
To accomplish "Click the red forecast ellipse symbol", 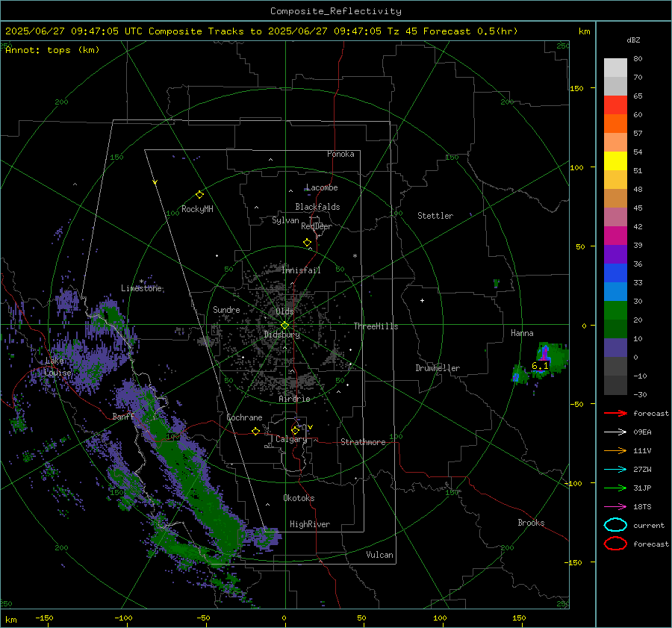I will coord(615,544).
